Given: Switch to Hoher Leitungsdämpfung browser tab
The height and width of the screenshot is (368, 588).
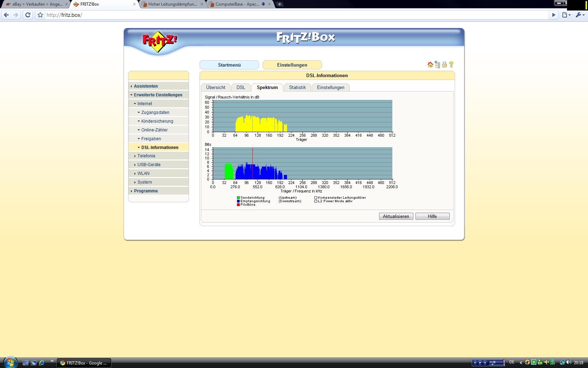Looking at the screenshot, I should tap(173, 4).
